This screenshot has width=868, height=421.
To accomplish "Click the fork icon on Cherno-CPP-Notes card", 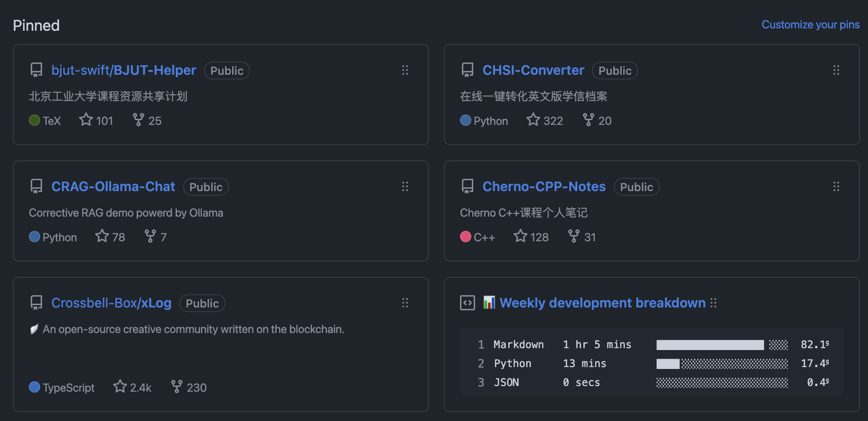I will pos(574,236).
